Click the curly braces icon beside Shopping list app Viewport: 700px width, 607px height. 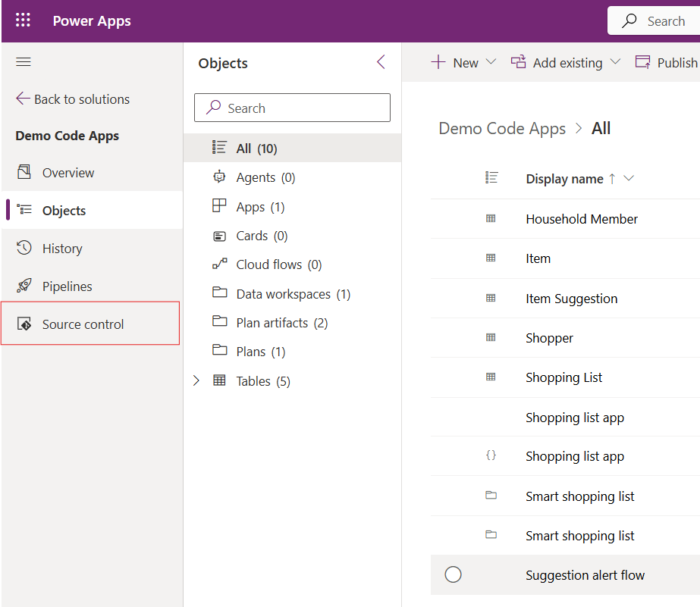(x=491, y=455)
